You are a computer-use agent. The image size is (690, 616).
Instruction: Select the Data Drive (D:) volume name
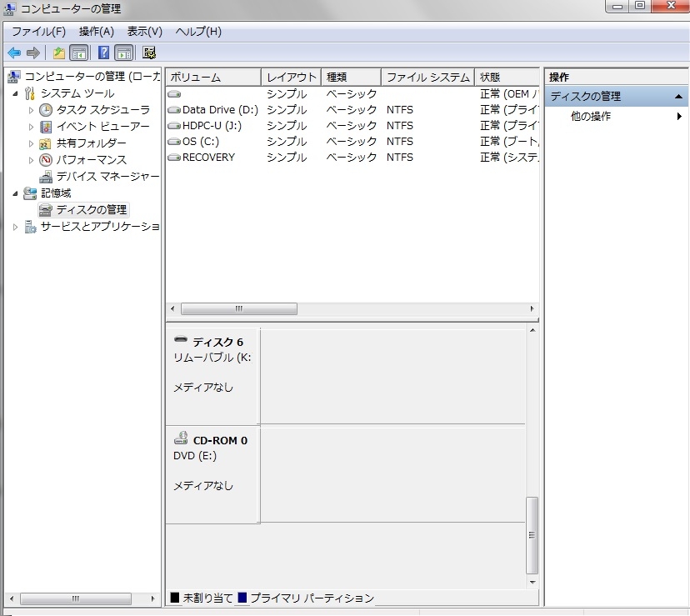point(220,110)
